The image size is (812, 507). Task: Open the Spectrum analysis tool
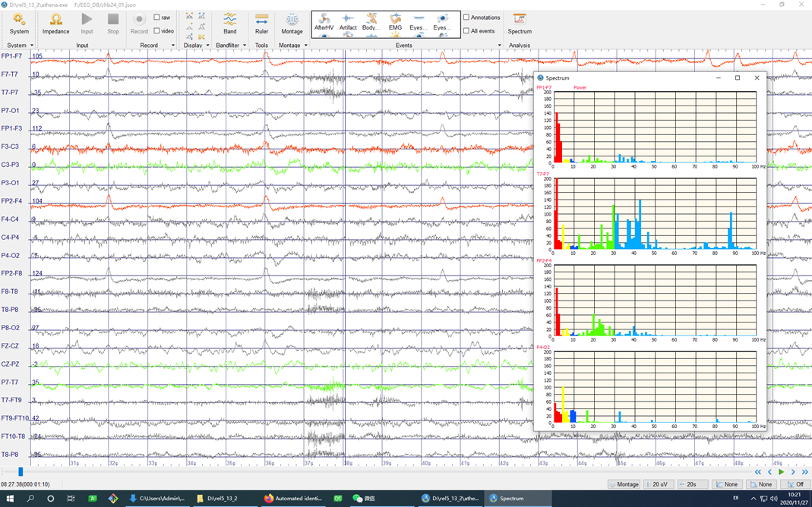[x=520, y=23]
